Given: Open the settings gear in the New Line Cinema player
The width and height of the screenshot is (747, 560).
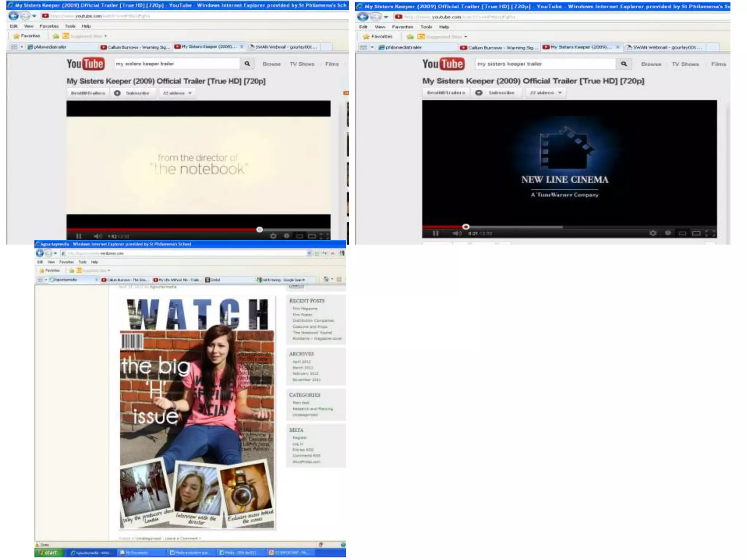Looking at the screenshot, I should point(653,233).
